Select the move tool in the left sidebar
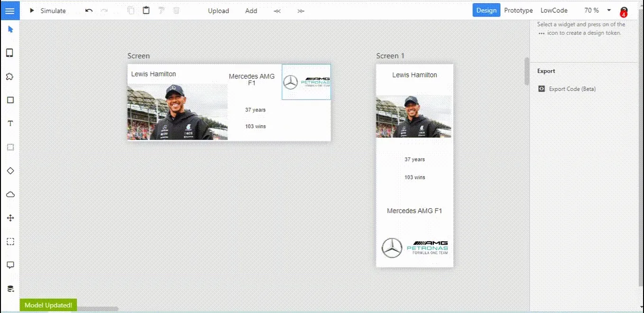 pos(10,218)
